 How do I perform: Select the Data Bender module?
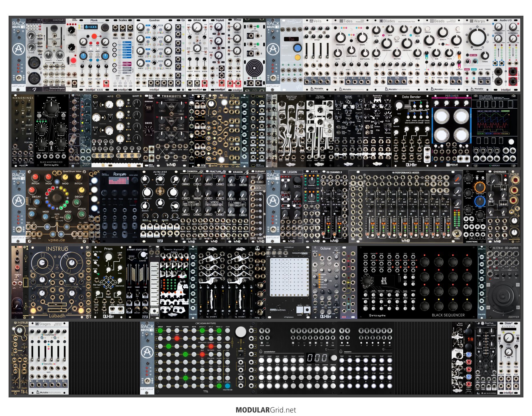pos(412,131)
